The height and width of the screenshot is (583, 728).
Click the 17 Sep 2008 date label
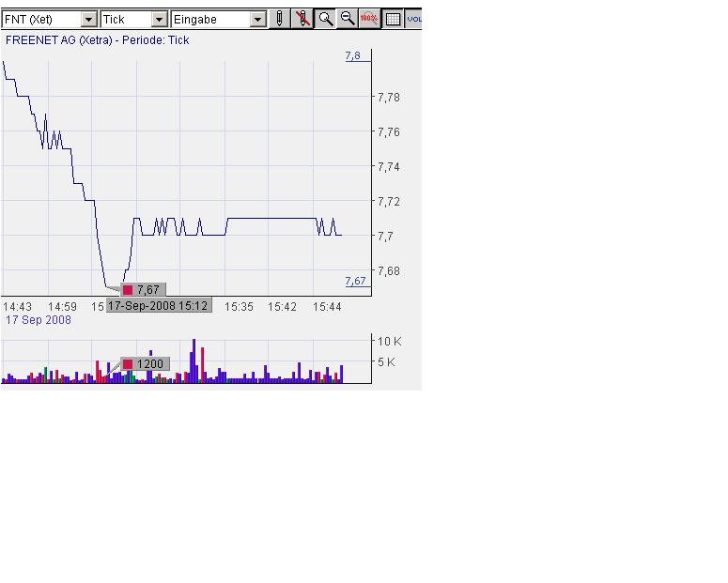(39, 320)
